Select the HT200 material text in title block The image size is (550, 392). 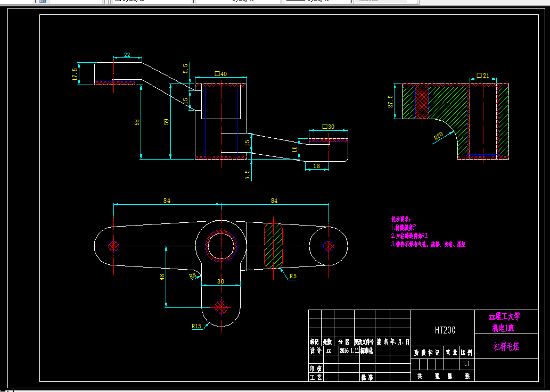pos(445,330)
